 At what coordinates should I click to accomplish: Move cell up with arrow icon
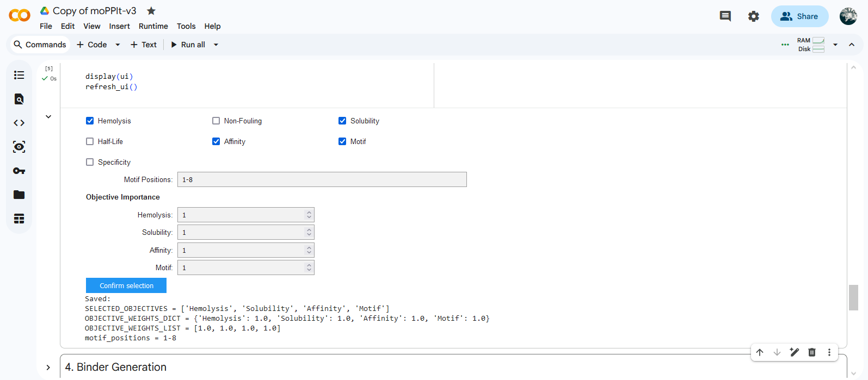pyautogui.click(x=760, y=352)
